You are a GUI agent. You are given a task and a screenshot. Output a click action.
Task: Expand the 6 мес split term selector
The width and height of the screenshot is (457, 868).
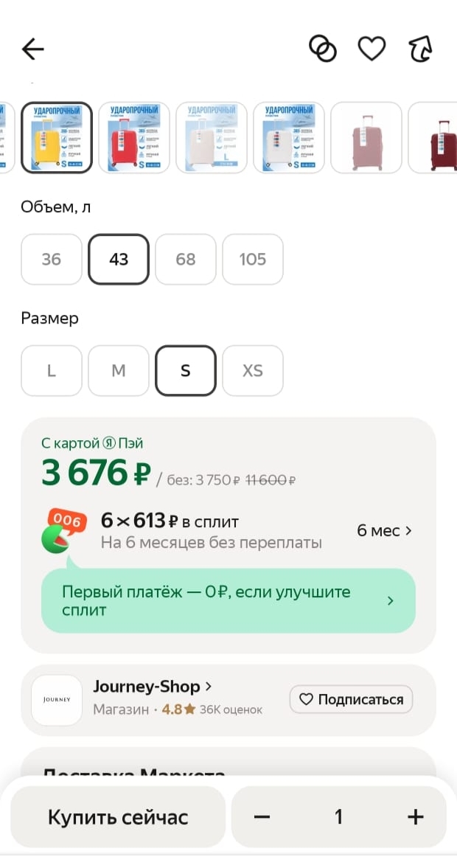tap(384, 531)
